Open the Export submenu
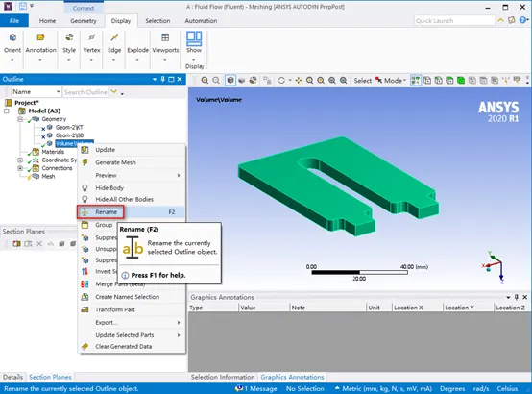Screen dimensions: 532x394 coord(132,322)
